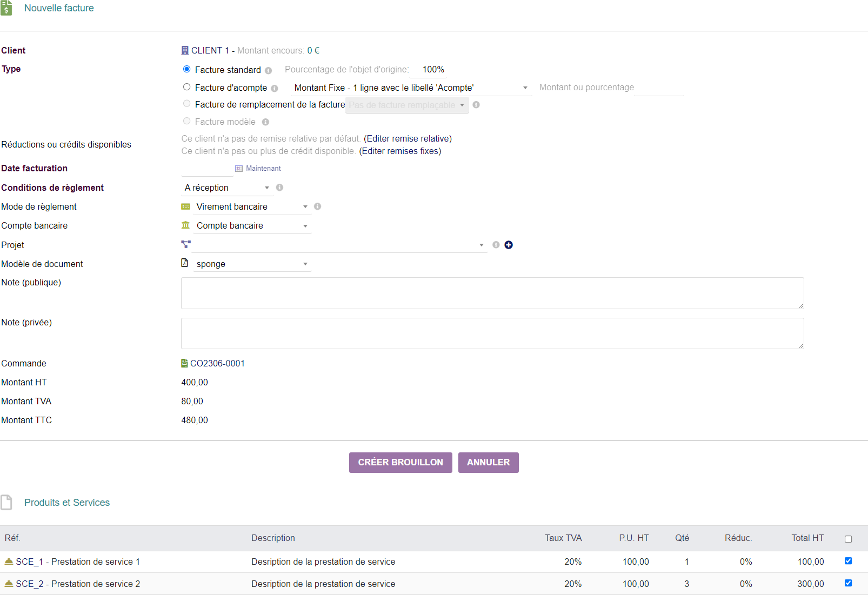
Task: Open the Projet selection dropdown
Action: point(340,245)
